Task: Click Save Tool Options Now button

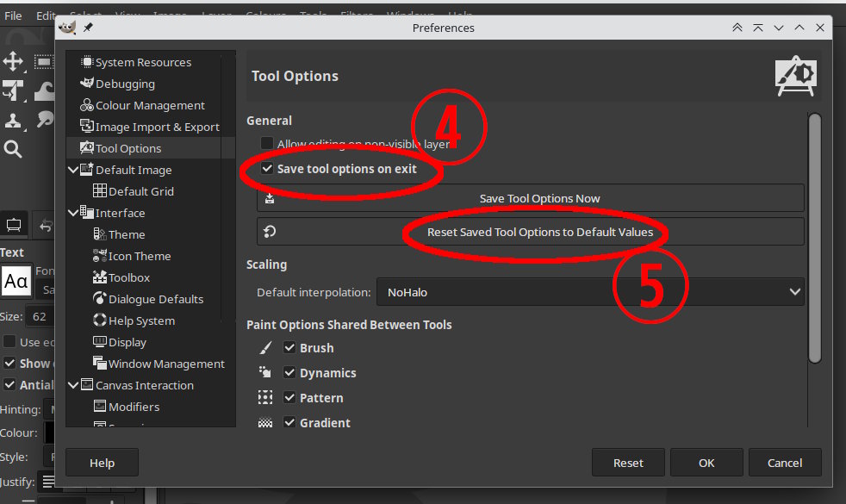Action: 531,198
